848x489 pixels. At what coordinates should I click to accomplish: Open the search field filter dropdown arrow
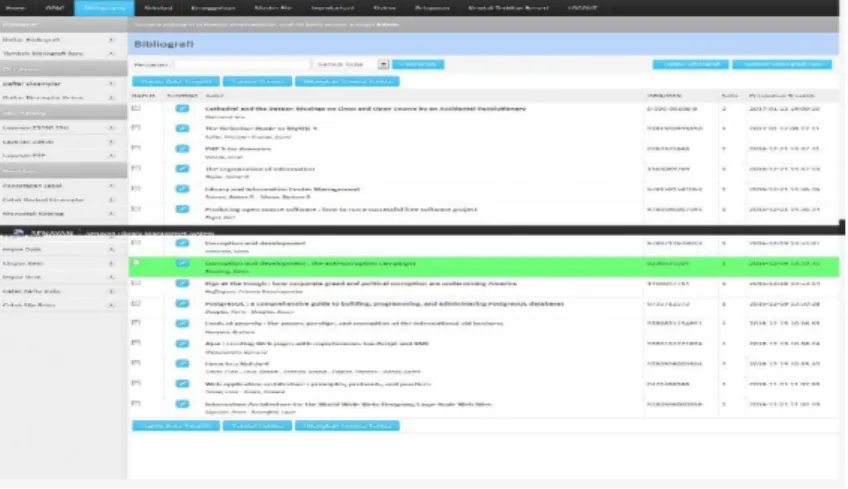pos(383,64)
